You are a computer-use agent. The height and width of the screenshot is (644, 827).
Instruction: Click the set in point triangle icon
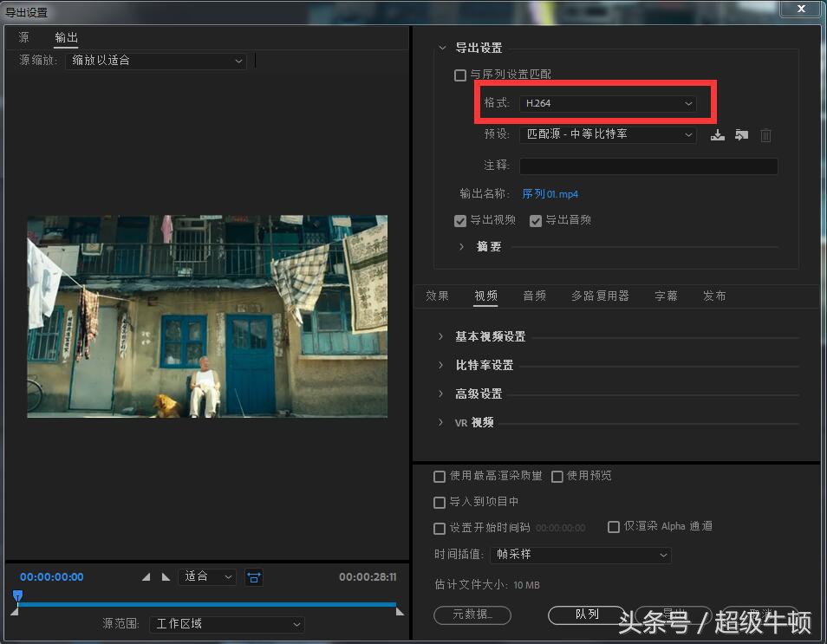147,577
